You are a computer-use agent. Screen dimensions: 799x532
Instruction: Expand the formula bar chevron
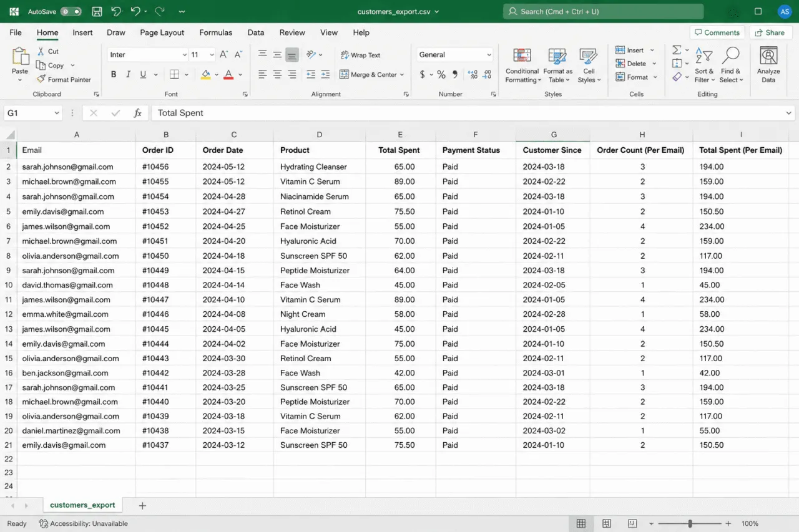click(789, 113)
